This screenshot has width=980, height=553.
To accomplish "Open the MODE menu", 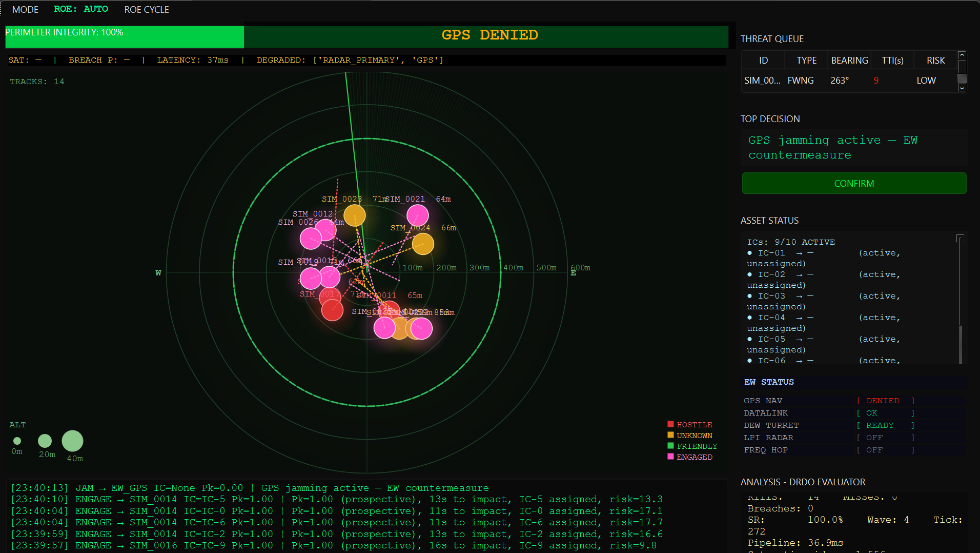I will (25, 9).
